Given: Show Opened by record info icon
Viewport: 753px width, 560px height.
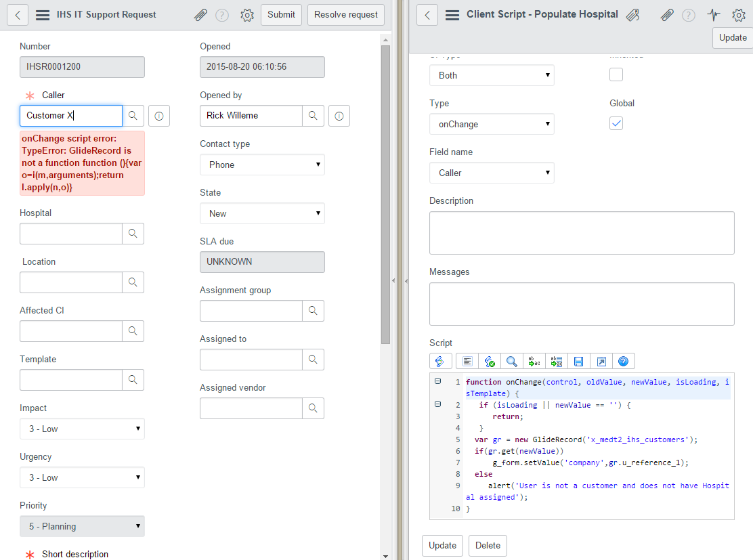Looking at the screenshot, I should point(339,116).
